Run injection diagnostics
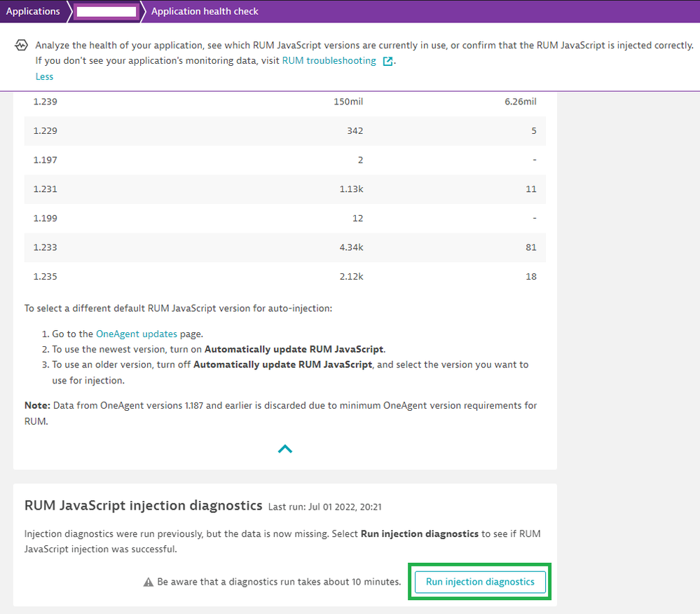Image resolution: width=700 pixels, height=614 pixels. (x=480, y=582)
